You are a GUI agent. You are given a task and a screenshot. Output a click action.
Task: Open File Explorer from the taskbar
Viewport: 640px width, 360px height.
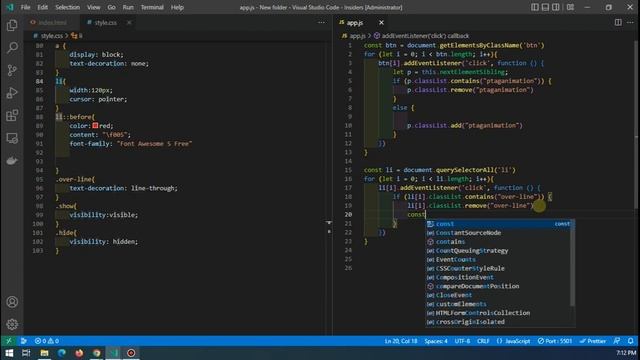tap(44, 353)
